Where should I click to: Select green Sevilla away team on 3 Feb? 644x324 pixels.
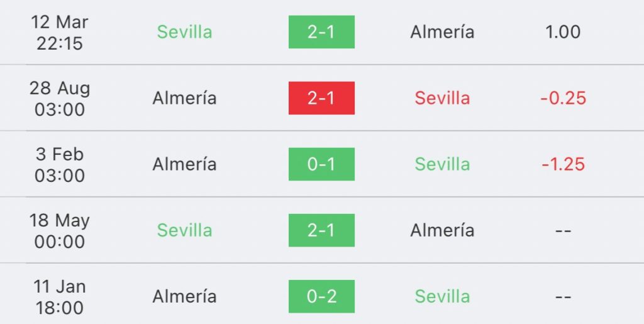[442, 164]
